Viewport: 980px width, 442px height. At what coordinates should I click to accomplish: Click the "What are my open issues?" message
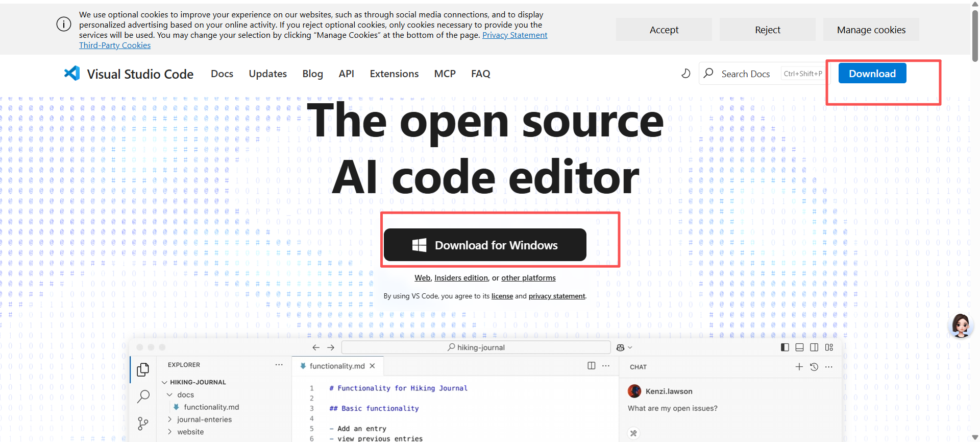click(x=673, y=408)
